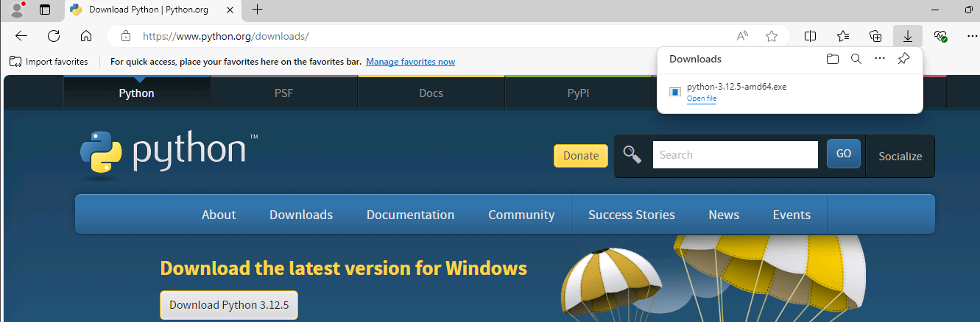
Task: Click python-3.12.5-amd64.exe file name
Action: point(736,87)
